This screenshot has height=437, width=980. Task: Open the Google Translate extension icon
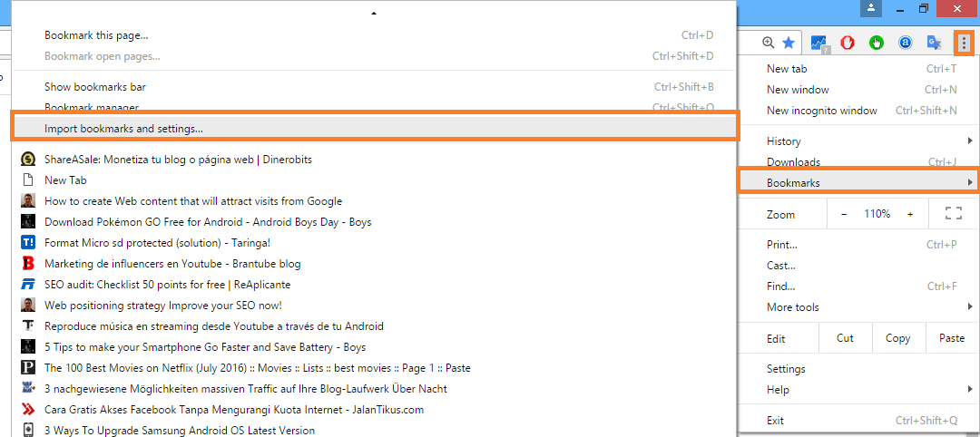pyautogui.click(x=934, y=43)
